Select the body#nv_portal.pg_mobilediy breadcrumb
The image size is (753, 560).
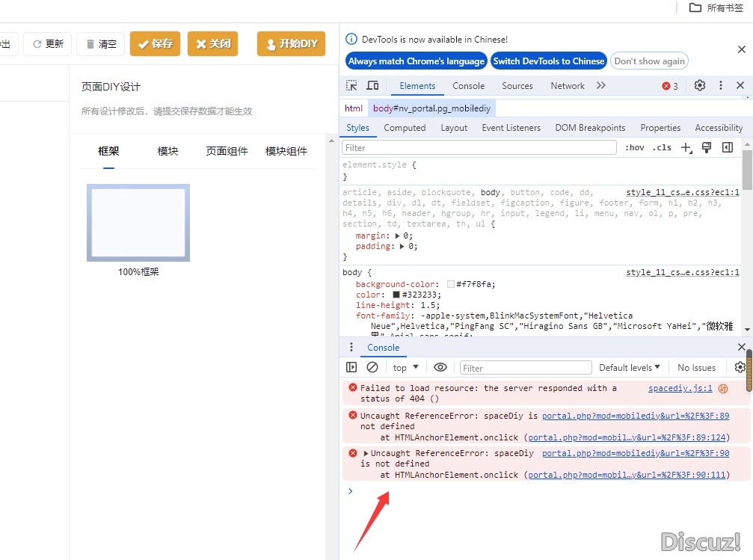pos(431,108)
